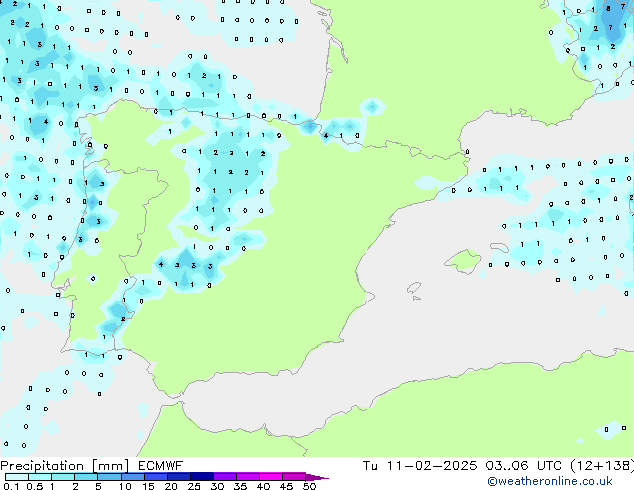Click the 15–20 mm legend color swatch
The width and height of the screenshot is (634, 490).
point(155,477)
